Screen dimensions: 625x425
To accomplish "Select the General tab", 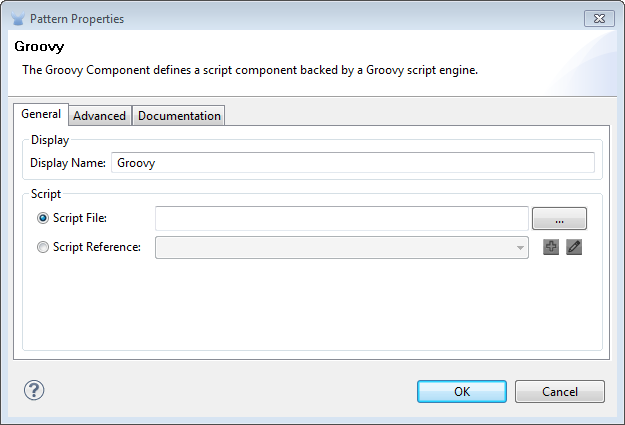I will [41, 114].
